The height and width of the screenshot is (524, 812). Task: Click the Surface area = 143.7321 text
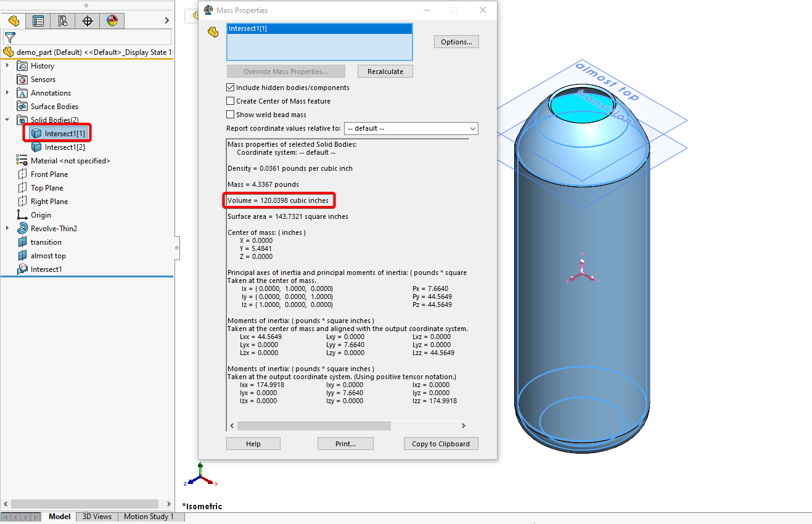tap(288, 216)
